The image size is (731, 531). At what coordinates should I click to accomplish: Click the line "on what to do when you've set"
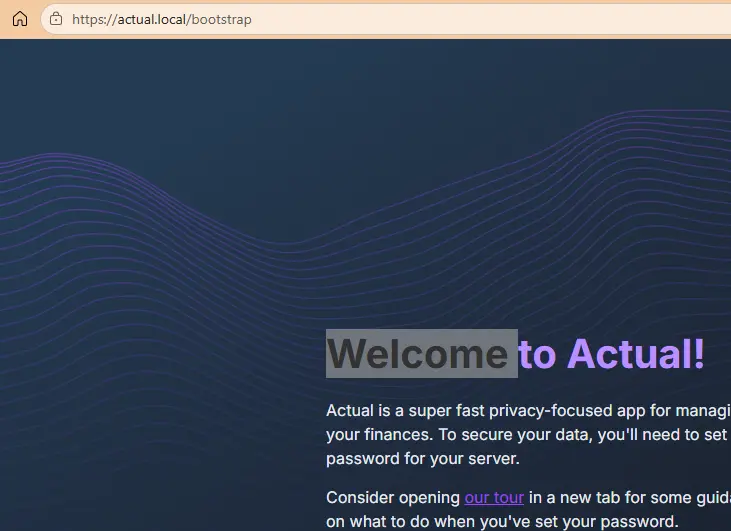click(502, 521)
